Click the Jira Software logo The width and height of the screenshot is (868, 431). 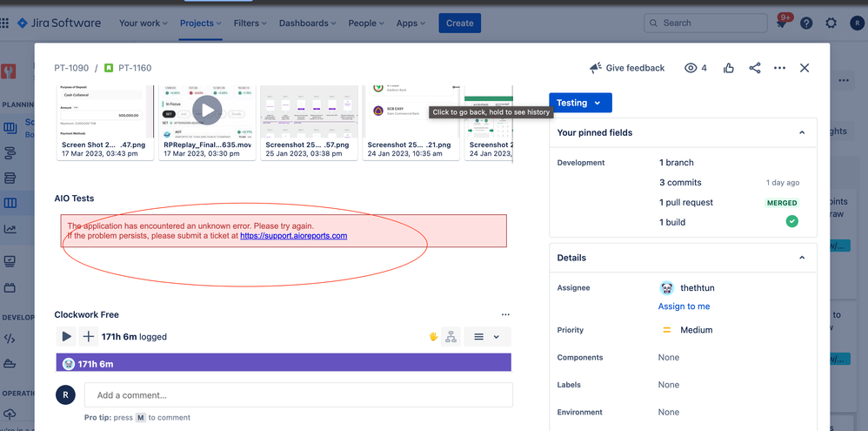point(58,24)
